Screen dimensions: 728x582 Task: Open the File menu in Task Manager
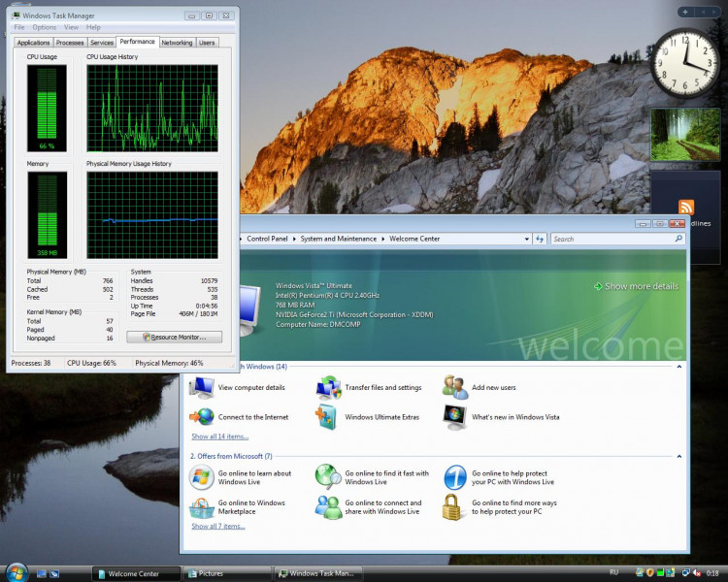click(19, 27)
